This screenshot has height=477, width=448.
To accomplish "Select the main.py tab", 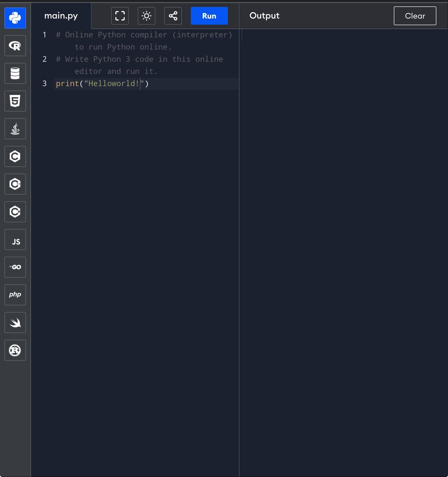I will 61,16.
